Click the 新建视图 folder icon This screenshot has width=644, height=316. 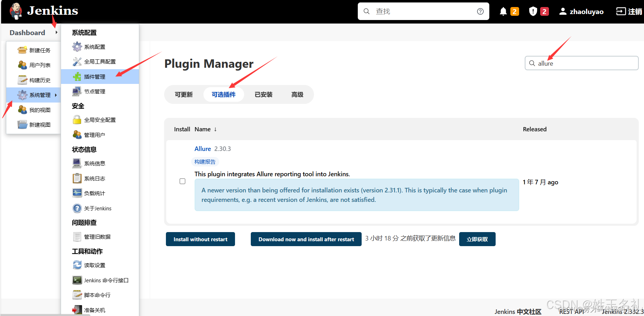click(22, 125)
